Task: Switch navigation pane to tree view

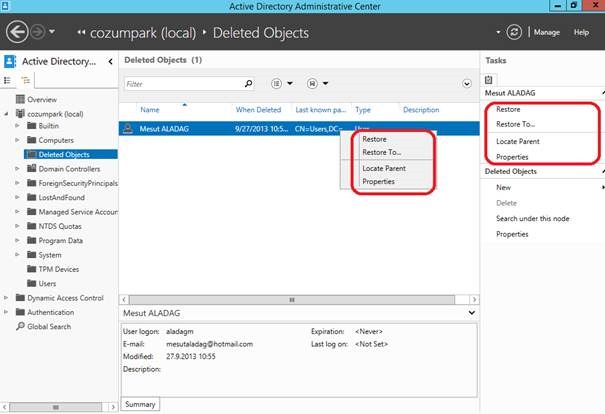Action: point(26,80)
